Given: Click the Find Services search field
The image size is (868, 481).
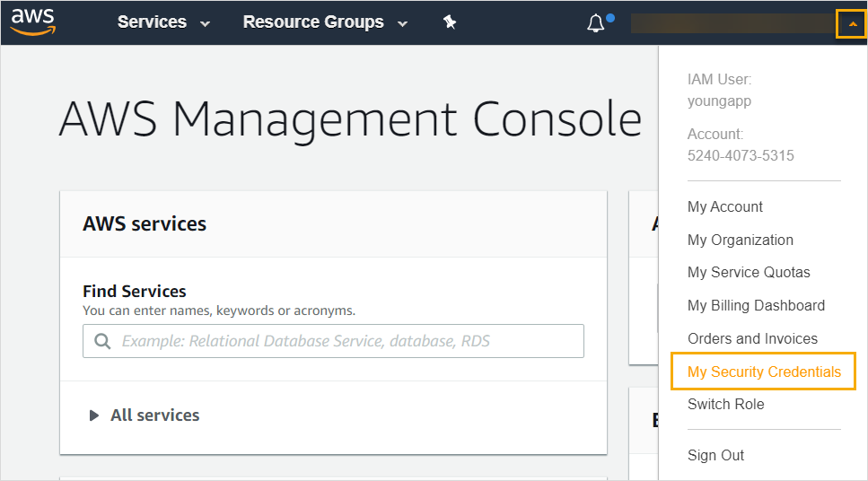Looking at the screenshot, I should [x=333, y=341].
